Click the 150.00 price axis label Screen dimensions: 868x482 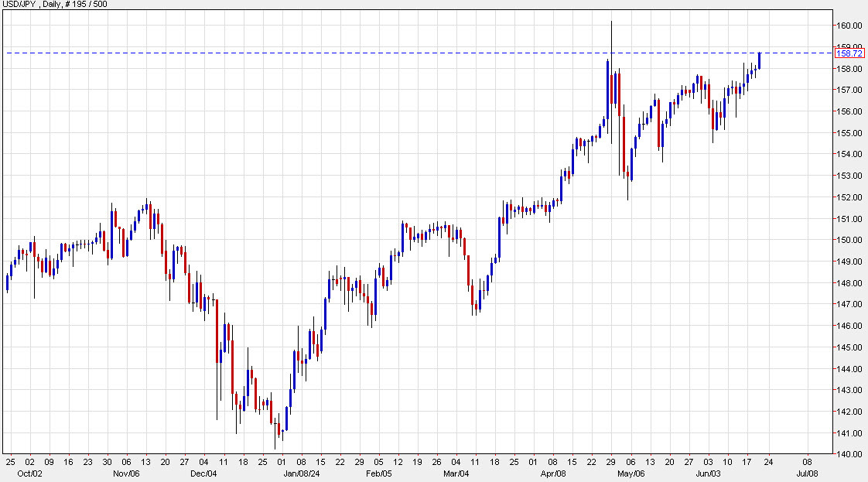pyautogui.click(x=849, y=241)
